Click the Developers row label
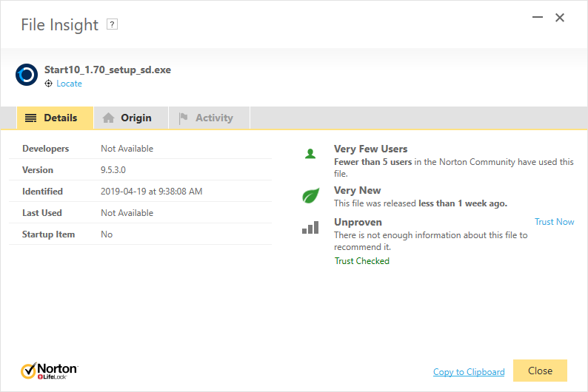 46,149
